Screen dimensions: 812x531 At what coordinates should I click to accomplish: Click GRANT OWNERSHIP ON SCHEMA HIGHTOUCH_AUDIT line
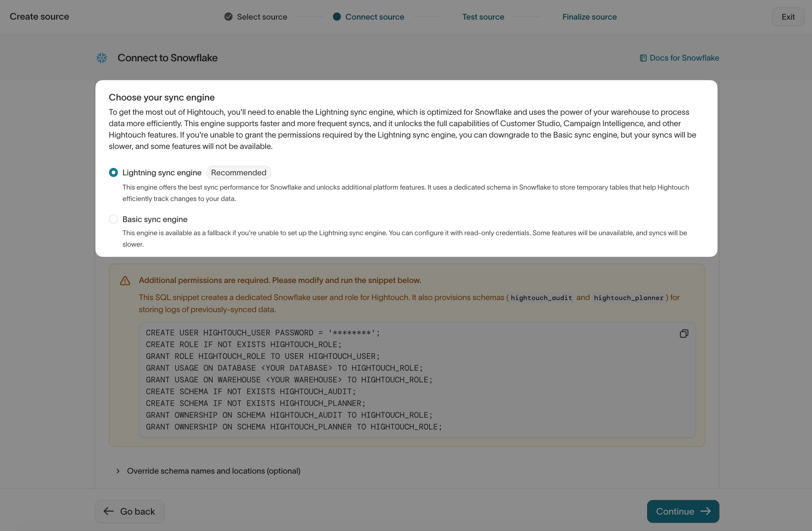(289, 415)
